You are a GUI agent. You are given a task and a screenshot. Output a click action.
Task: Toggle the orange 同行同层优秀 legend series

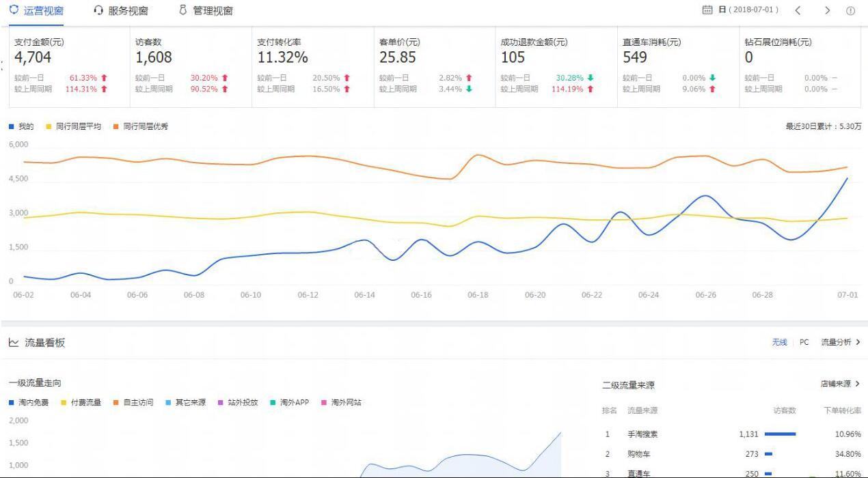pos(140,126)
